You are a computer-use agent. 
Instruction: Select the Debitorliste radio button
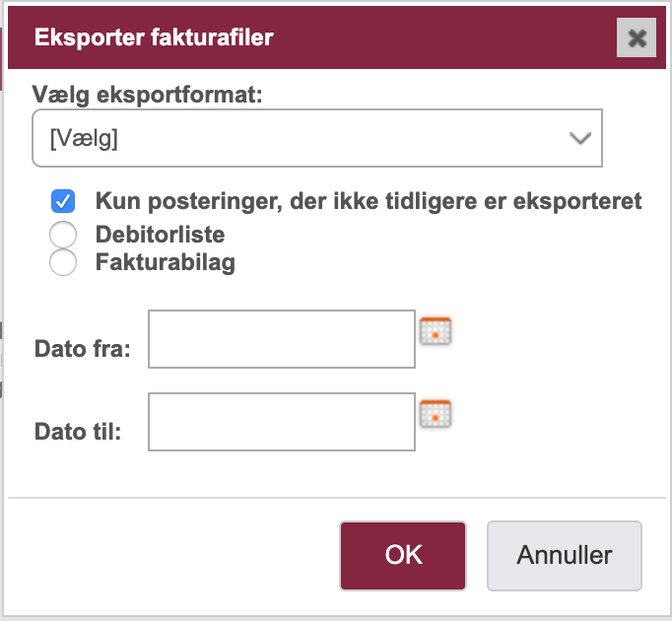pos(63,235)
